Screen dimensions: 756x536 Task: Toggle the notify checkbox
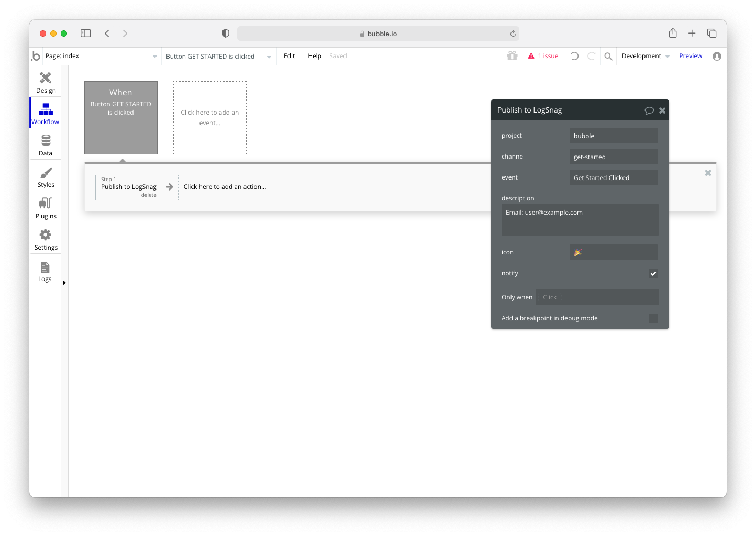[653, 273]
